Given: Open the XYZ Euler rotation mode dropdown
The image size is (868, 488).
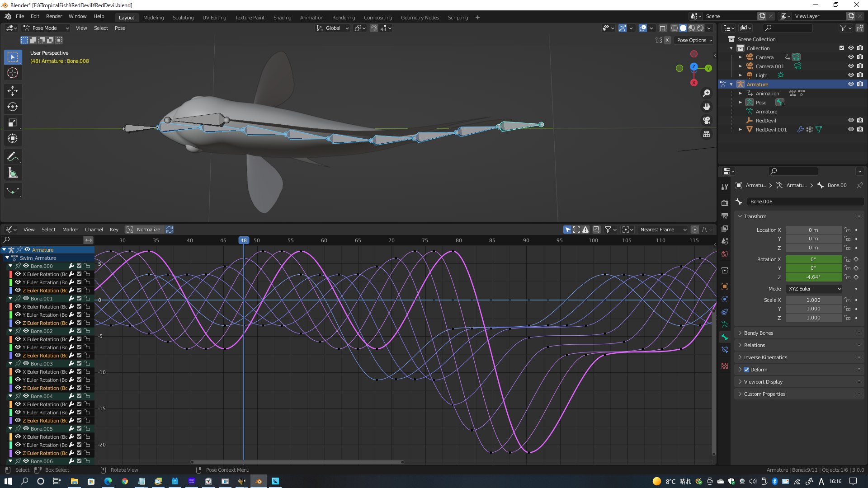Looking at the screenshot, I should pyautogui.click(x=814, y=289).
